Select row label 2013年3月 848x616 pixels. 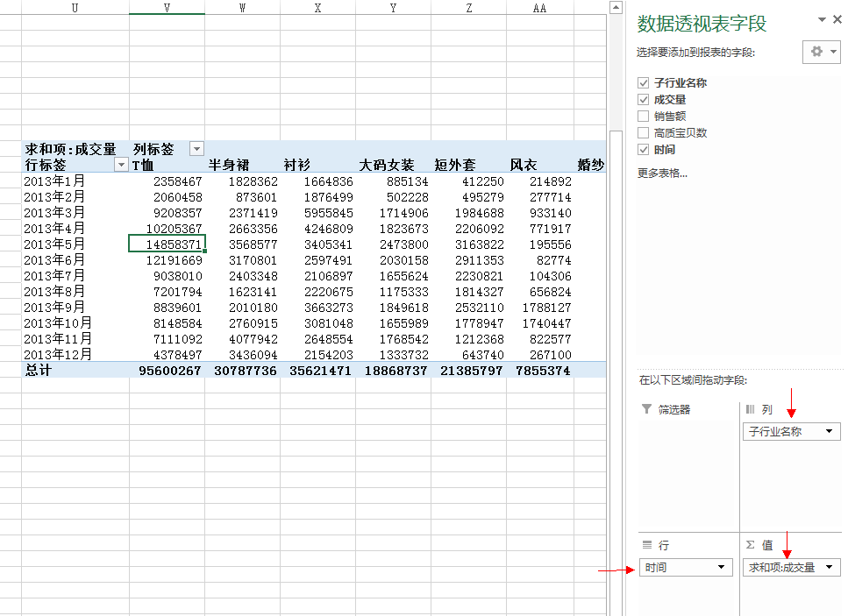pos(75,212)
